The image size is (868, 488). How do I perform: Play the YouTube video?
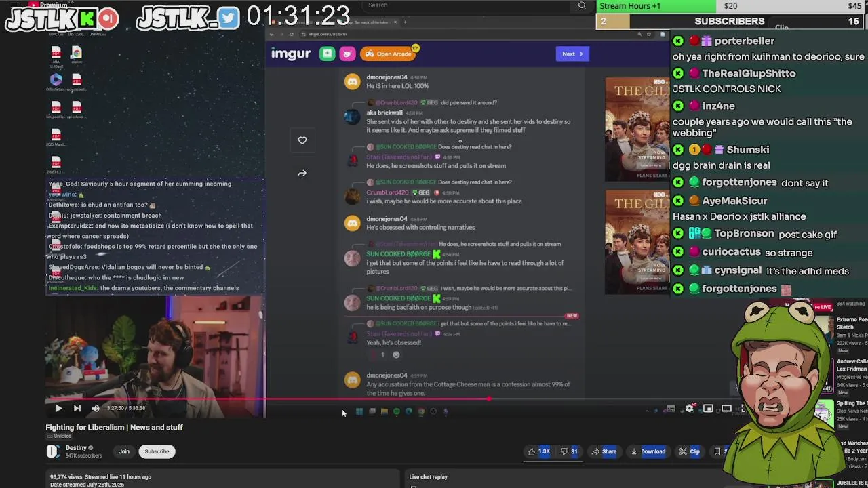tap(58, 408)
